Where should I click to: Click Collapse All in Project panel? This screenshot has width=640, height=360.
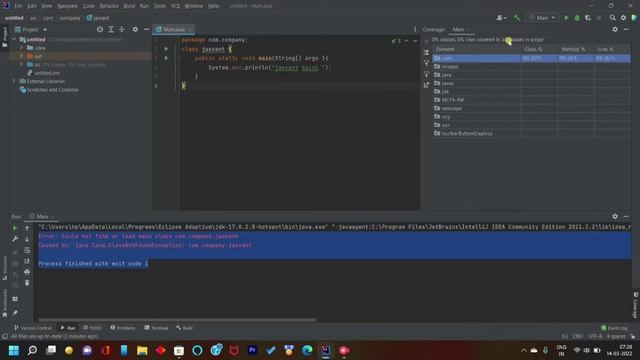(x=122, y=29)
